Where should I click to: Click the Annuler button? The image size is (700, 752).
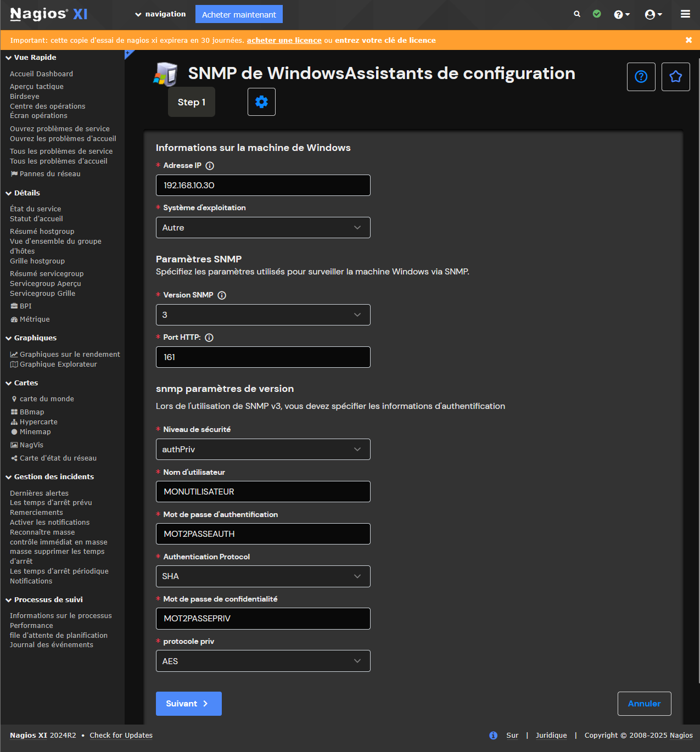point(644,704)
